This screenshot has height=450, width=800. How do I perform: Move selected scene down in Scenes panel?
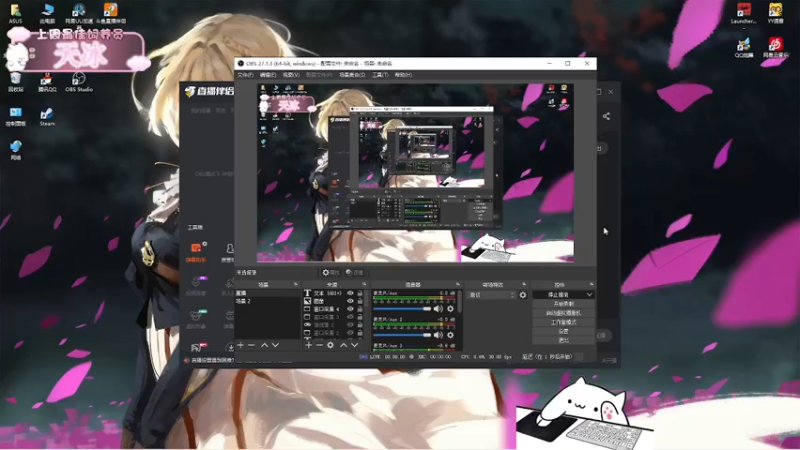[276, 345]
